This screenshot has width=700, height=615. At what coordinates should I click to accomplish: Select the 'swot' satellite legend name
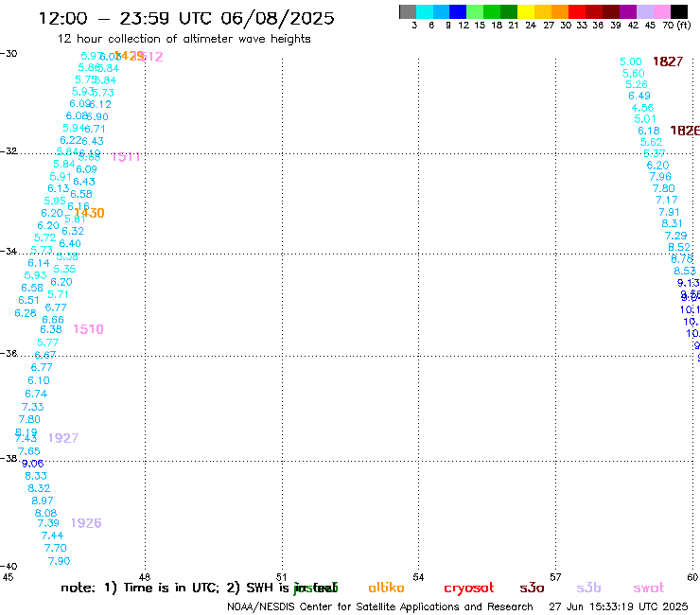(x=648, y=588)
